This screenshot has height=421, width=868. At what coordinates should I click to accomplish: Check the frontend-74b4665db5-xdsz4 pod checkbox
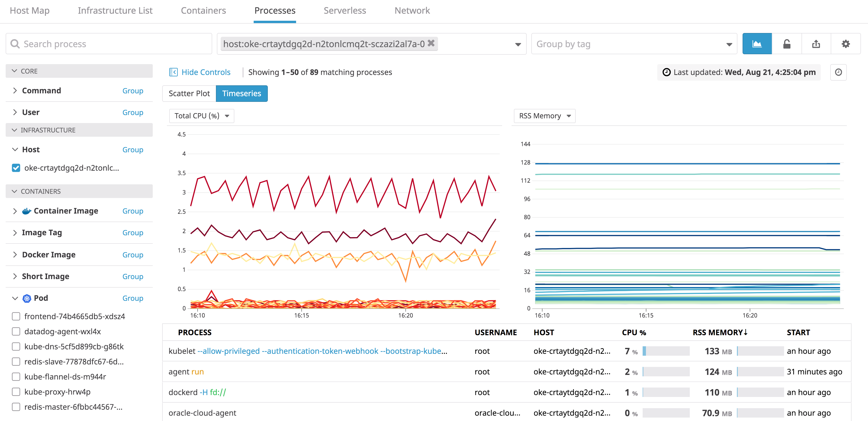click(16, 316)
